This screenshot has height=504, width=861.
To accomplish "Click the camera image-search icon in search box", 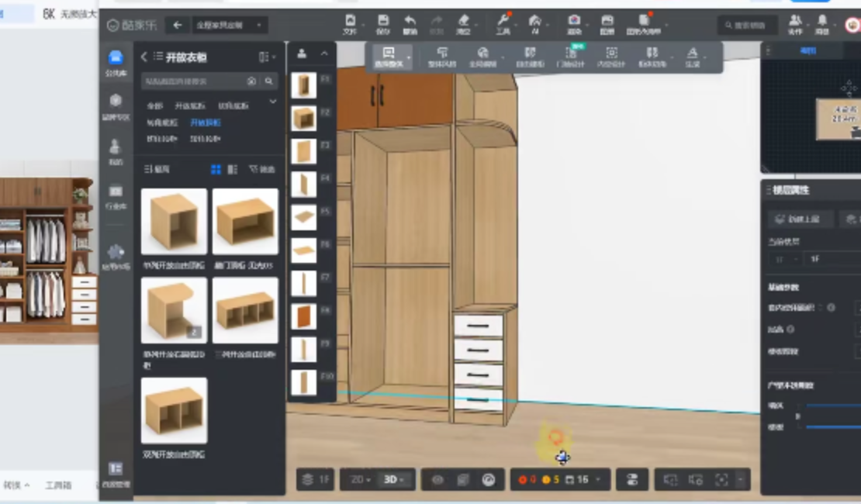I will coord(251,81).
